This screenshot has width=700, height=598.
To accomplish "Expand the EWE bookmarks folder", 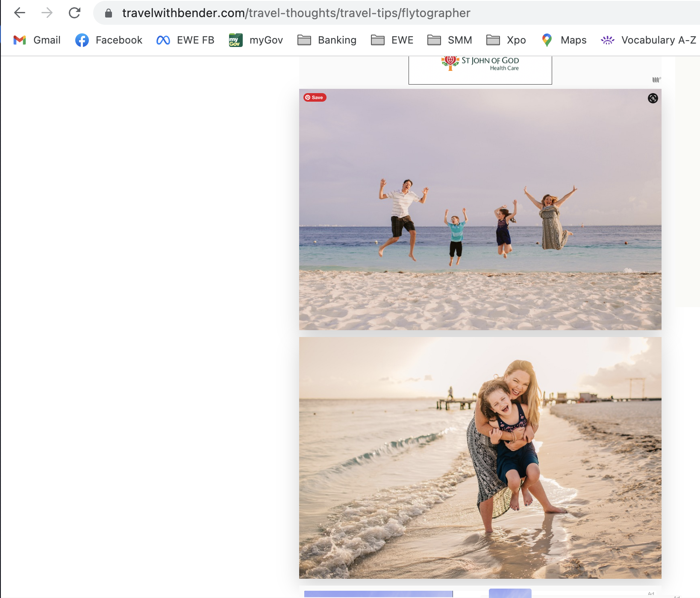I will click(392, 40).
